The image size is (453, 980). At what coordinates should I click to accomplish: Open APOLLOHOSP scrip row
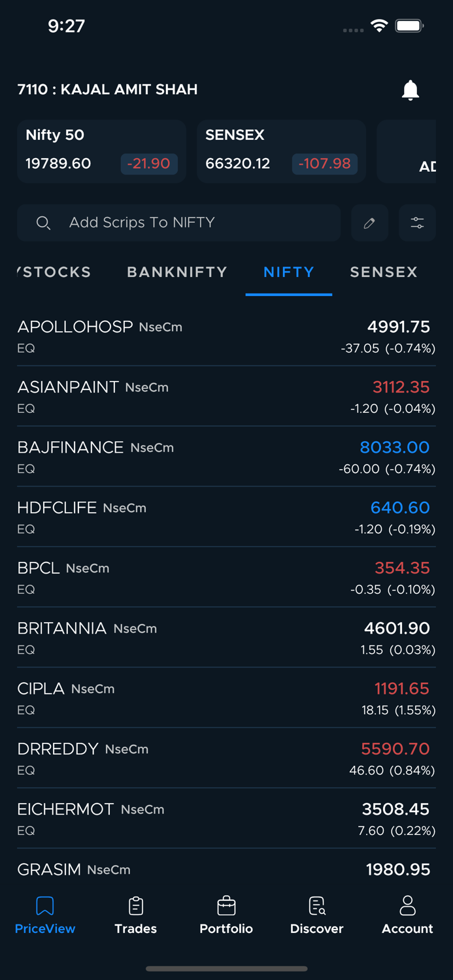coord(226,336)
